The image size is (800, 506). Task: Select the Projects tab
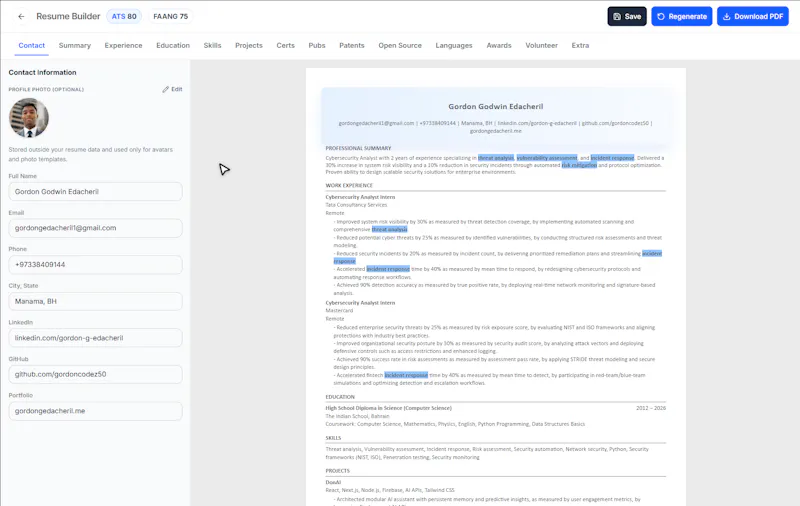[249, 45]
